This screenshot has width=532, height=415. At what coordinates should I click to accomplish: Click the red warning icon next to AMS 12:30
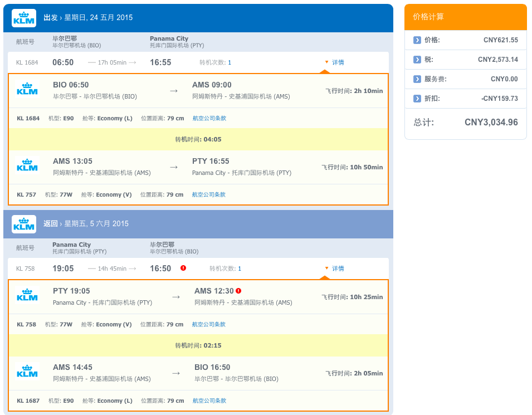tap(238, 291)
